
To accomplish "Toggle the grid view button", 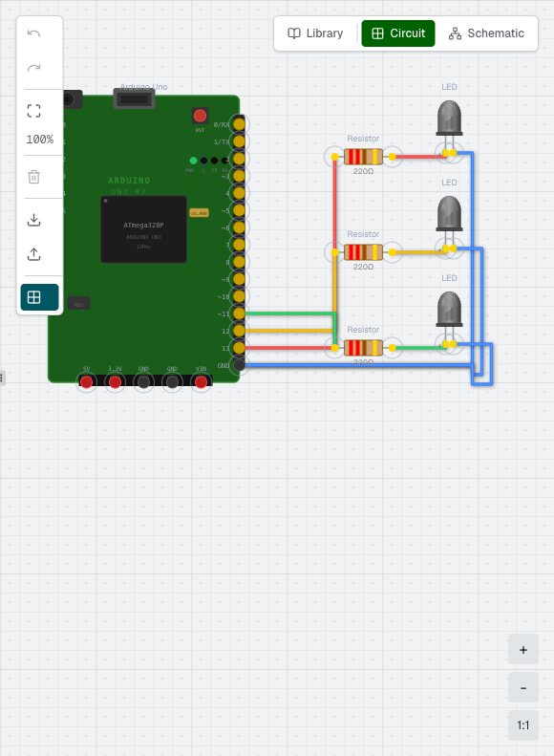I will (x=39, y=297).
